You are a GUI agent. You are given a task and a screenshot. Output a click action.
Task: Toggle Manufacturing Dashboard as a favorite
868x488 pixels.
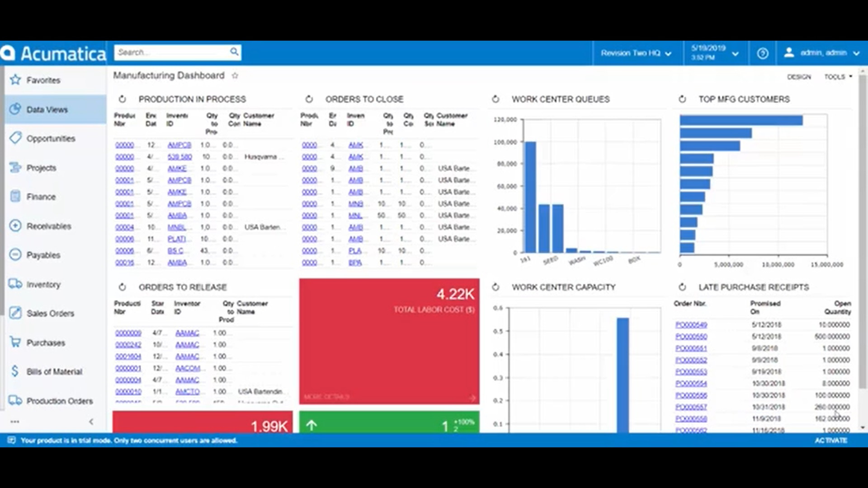(x=235, y=76)
